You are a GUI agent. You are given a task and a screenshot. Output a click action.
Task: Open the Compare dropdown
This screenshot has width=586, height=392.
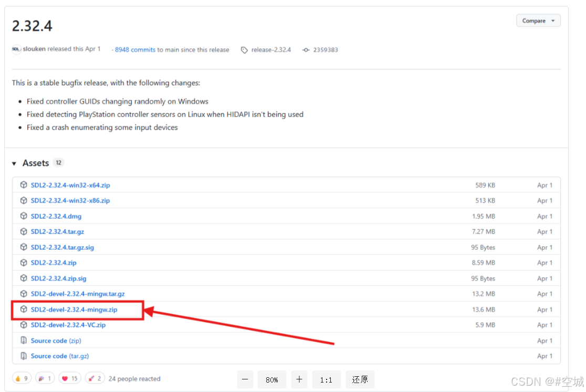538,20
